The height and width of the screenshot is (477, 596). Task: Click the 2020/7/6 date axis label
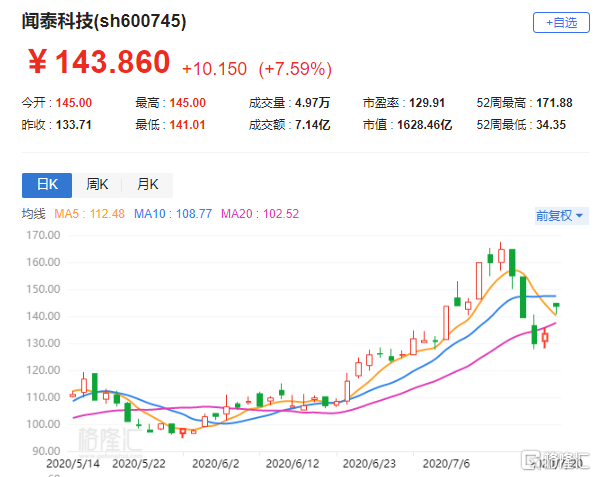(446, 464)
